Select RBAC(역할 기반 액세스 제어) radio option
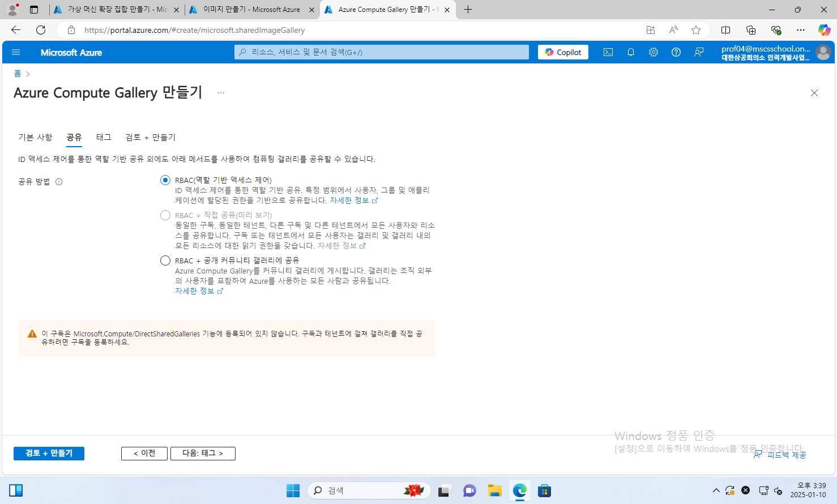This screenshot has width=837, height=504. (x=165, y=180)
